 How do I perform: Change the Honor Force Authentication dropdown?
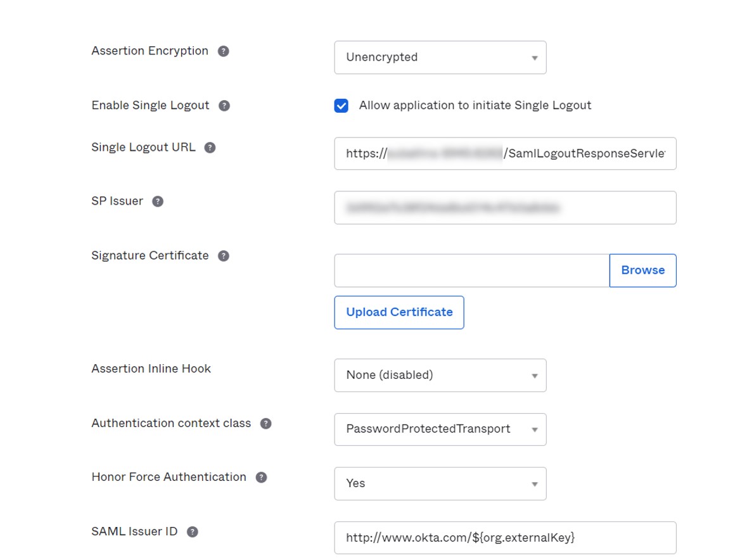pos(440,483)
